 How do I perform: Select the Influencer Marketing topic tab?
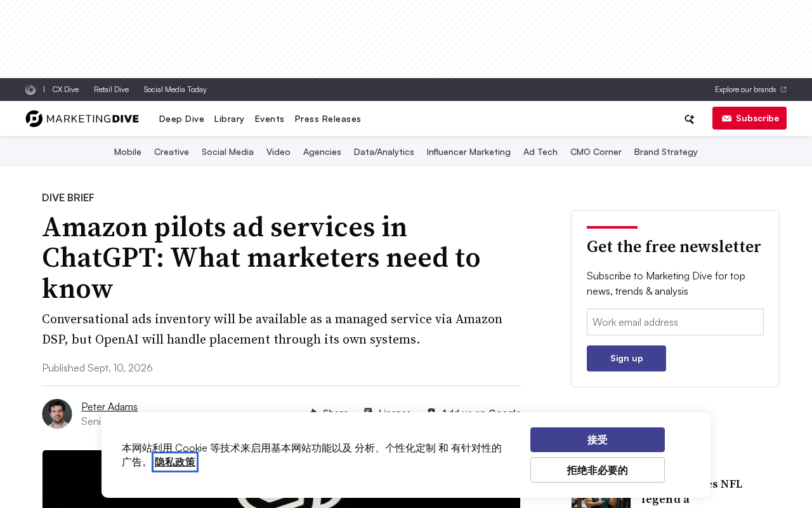click(469, 152)
